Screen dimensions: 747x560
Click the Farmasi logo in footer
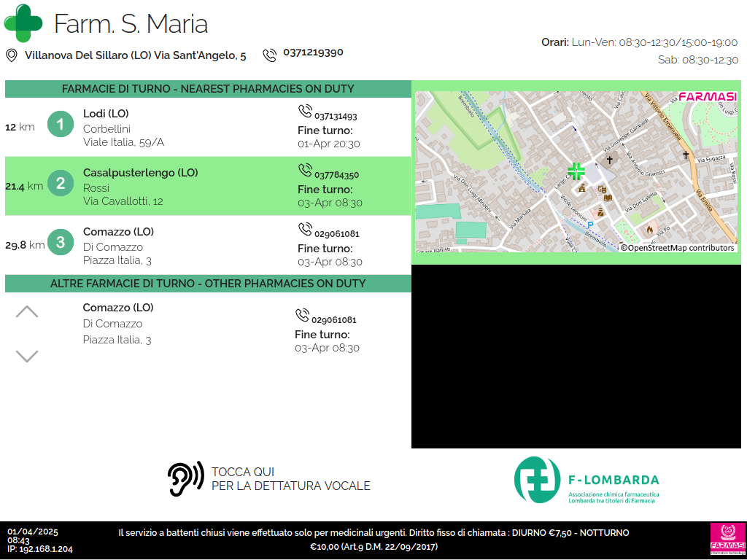pos(727,540)
